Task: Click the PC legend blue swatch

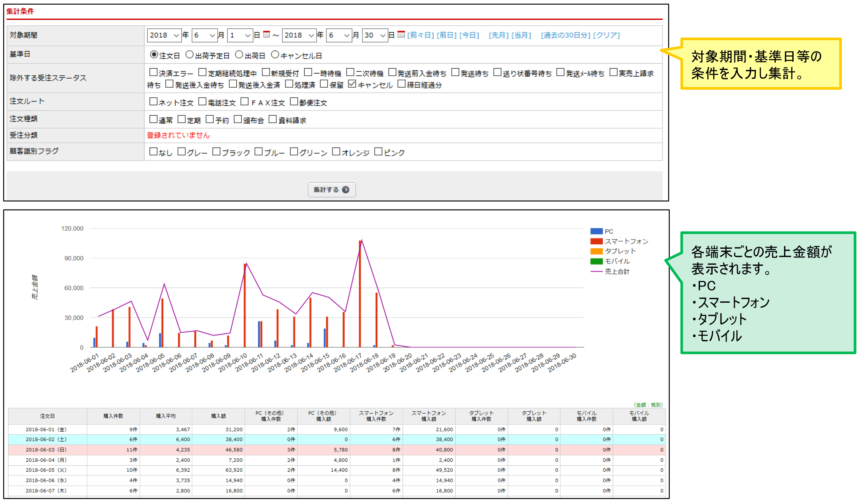Action: (596, 231)
